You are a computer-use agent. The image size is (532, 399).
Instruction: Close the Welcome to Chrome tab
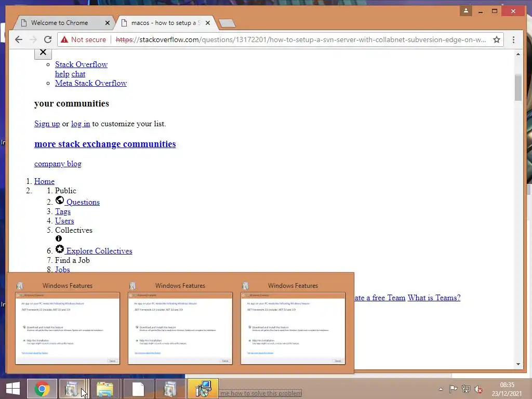pos(107,23)
